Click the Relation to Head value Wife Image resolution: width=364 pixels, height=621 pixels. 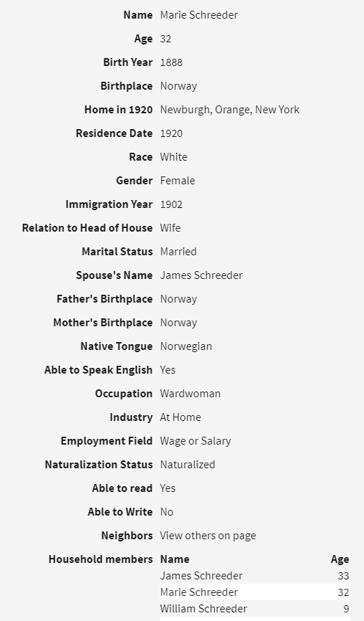click(x=170, y=228)
